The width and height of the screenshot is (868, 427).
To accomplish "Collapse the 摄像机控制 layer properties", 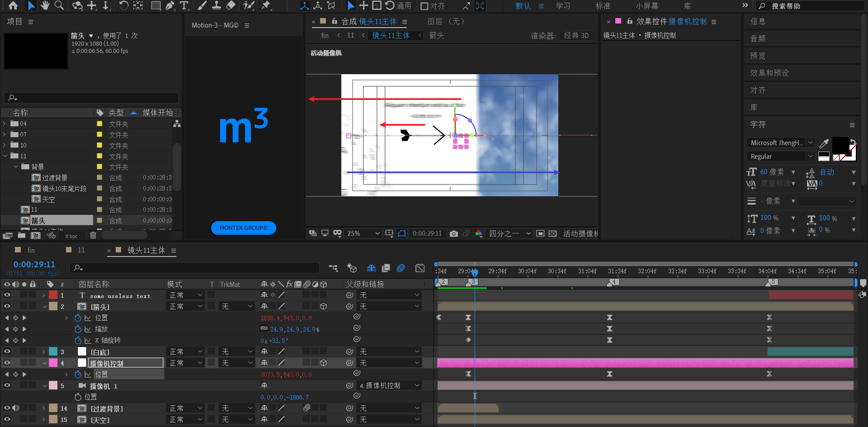I will (x=45, y=363).
